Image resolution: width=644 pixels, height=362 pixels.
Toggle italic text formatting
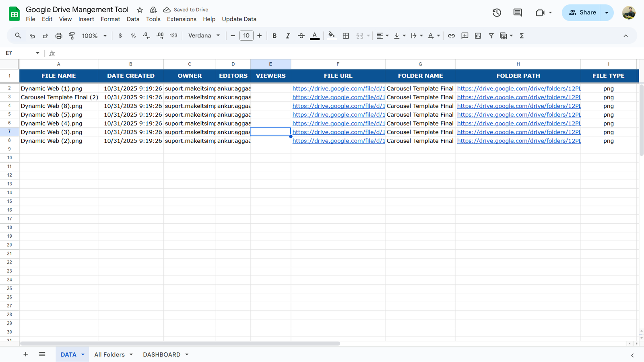coord(288,36)
